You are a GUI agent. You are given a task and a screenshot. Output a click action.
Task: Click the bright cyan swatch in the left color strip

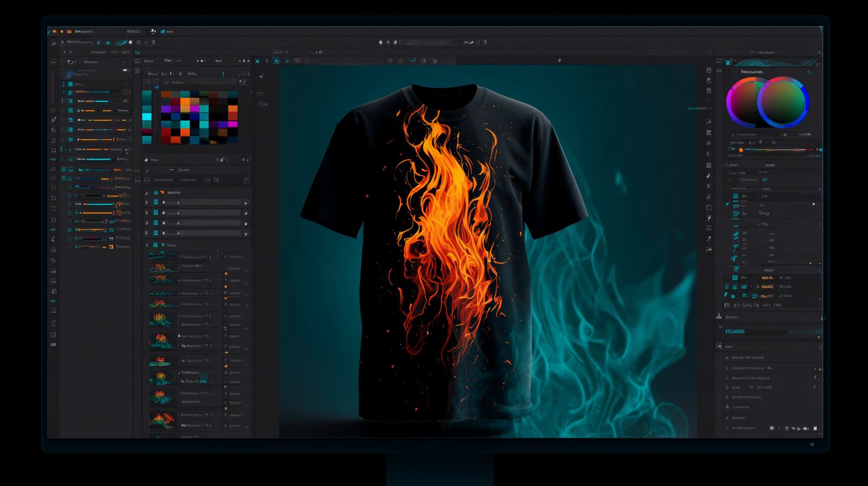[147, 117]
